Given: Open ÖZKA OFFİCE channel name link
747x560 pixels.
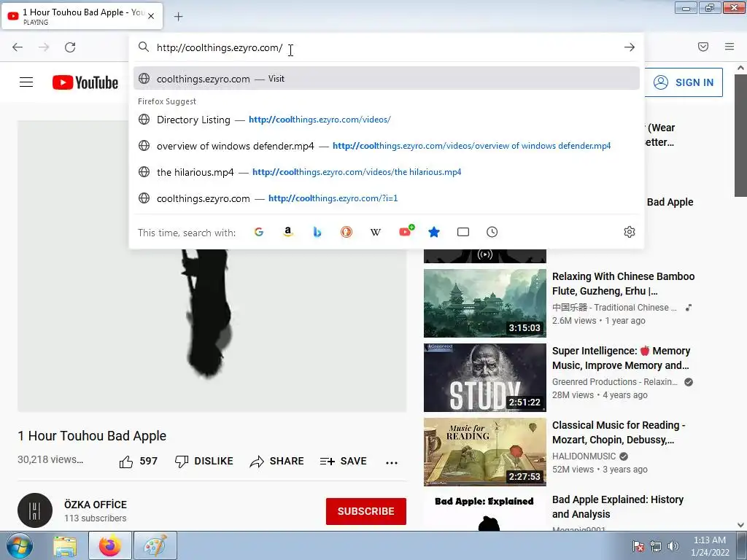Looking at the screenshot, I should [x=96, y=505].
